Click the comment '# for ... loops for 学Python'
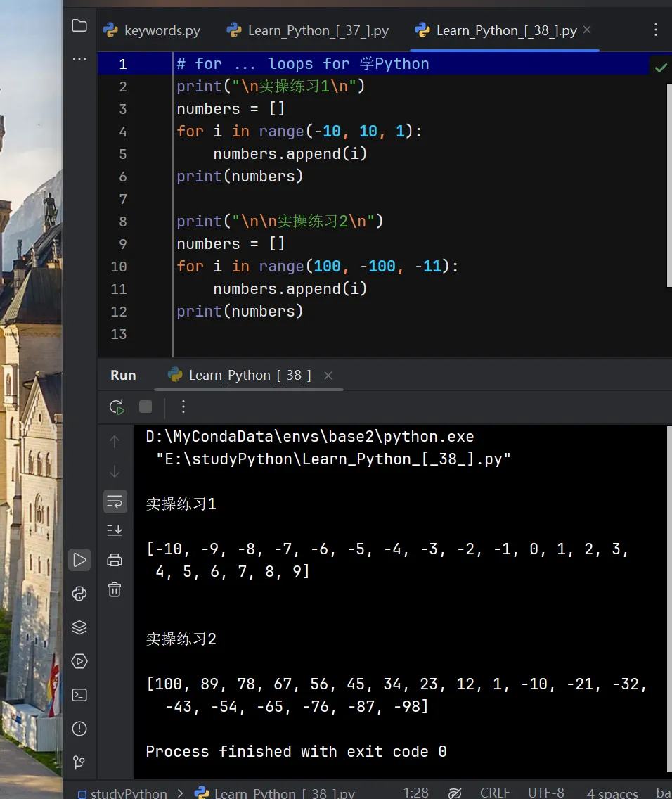The width and height of the screenshot is (672, 799). pos(303,64)
